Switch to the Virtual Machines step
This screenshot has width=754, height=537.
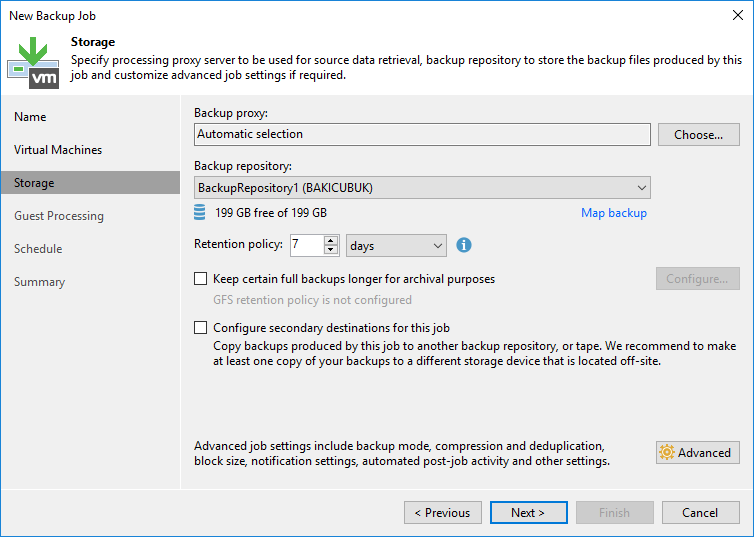pos(58,150)
